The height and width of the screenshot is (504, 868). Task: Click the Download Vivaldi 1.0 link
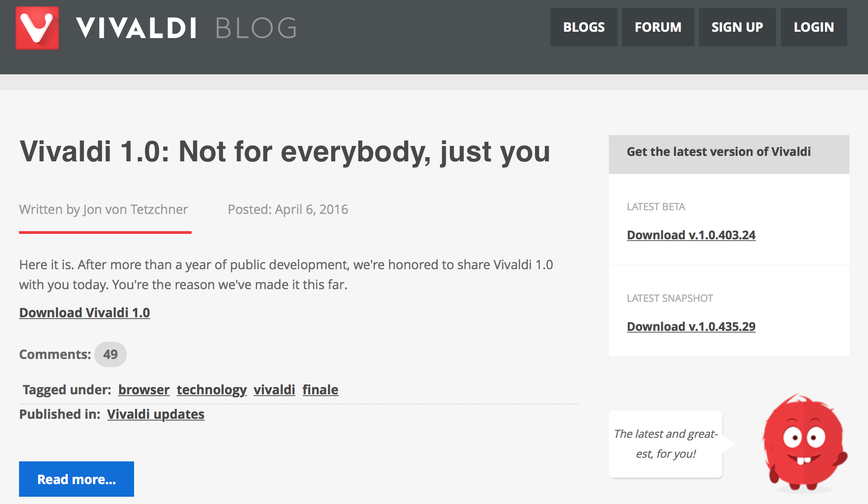84,313
